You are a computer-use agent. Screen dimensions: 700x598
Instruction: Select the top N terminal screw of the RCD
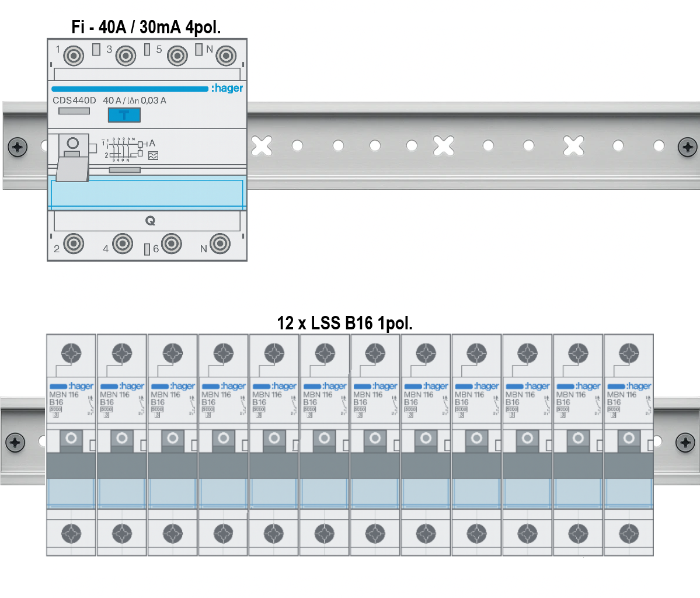[x=226, y=57]
